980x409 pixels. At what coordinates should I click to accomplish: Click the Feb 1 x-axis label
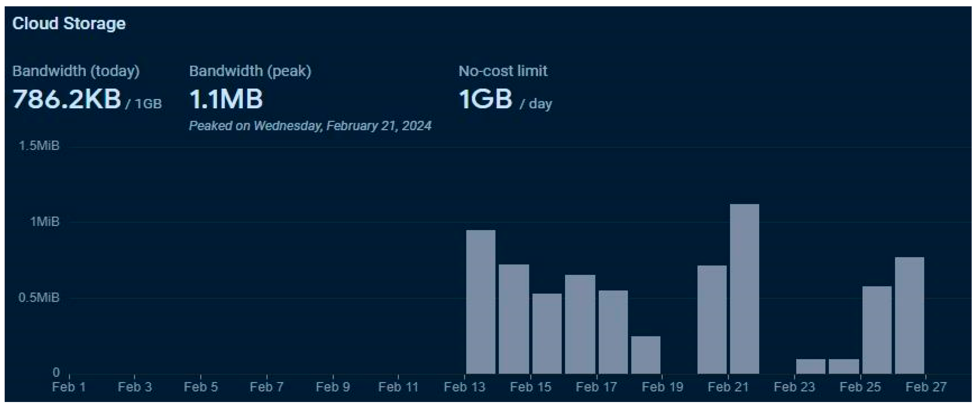[69, 387]
